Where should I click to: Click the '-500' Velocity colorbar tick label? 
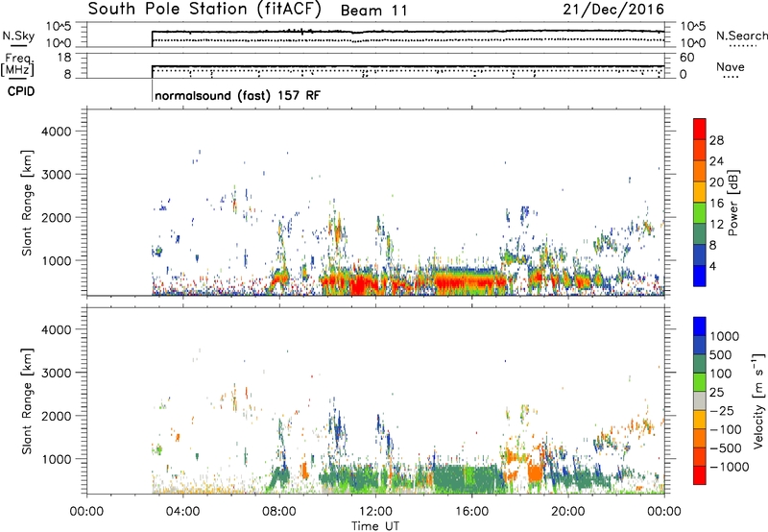(726, 447)
